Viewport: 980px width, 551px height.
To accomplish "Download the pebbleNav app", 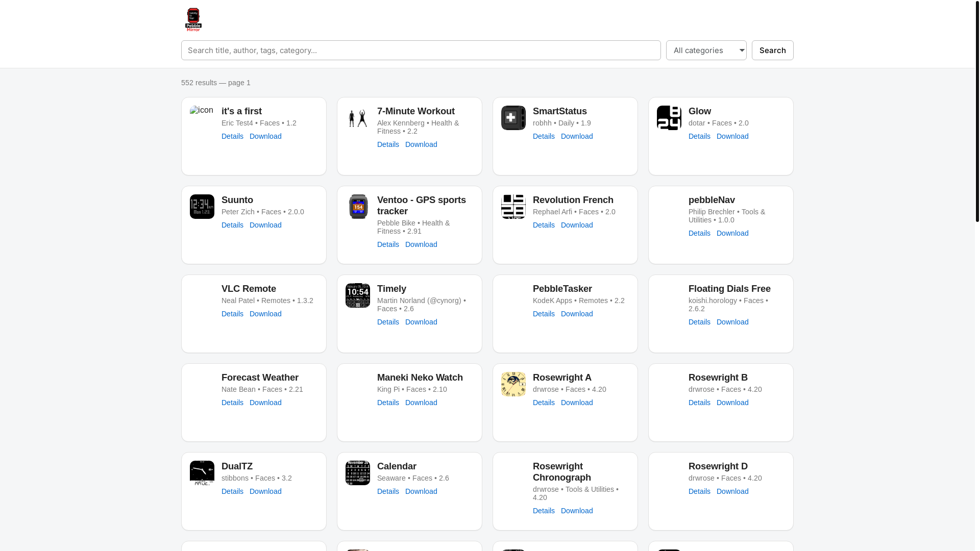I will (x=732, y=233).
